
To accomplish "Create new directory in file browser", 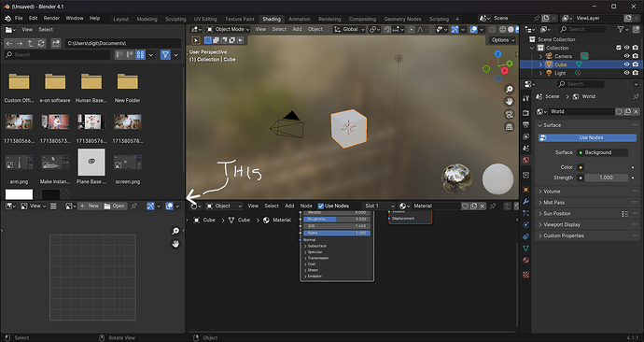I will coord(56,43).
